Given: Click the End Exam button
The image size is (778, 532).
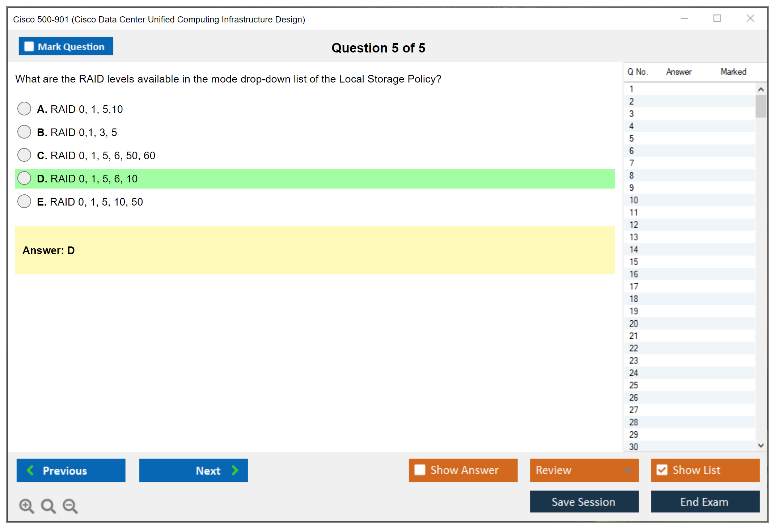Looking at the screenshot, I should click(x=705, y=502).
